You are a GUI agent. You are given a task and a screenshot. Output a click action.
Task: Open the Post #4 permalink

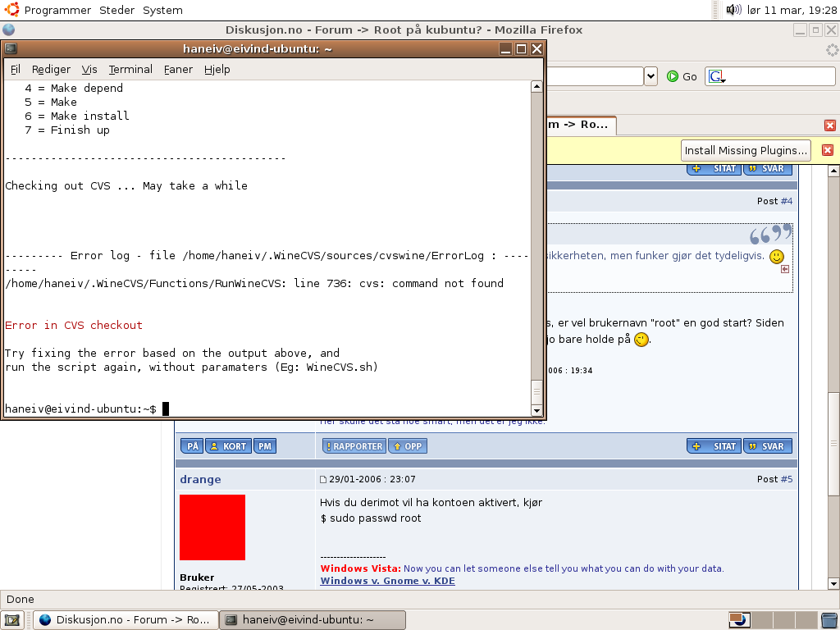(787, 201)
